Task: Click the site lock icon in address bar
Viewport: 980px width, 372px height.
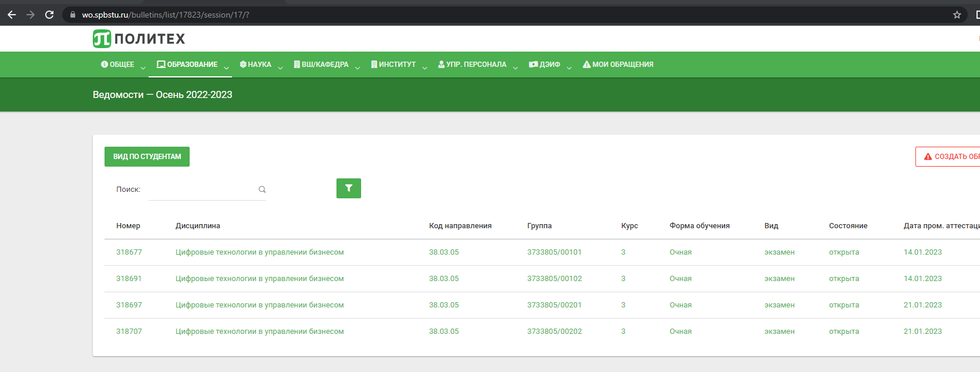Action: 73,15
